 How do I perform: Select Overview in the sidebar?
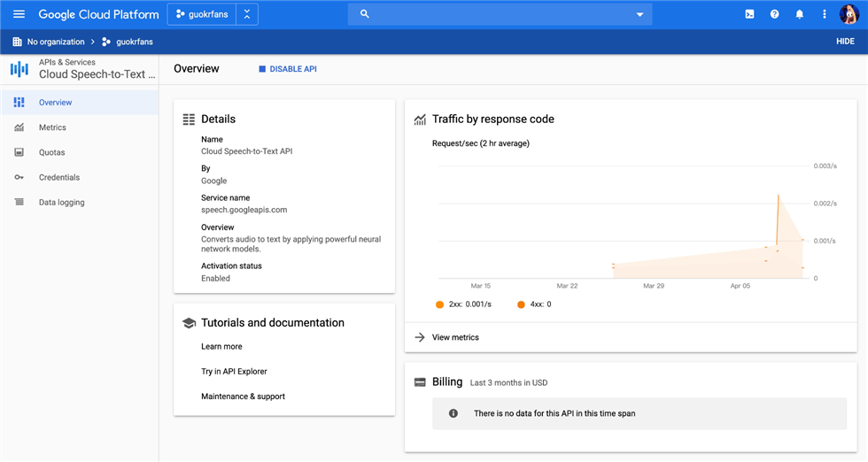click(80, 103)
